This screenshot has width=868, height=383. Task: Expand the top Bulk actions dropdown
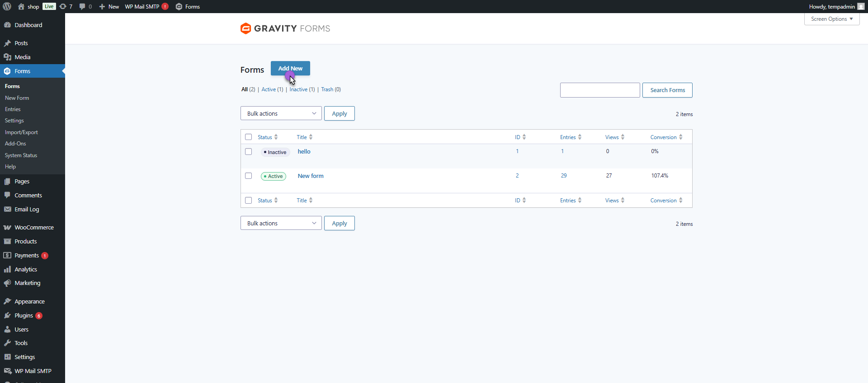pos(281,113)
